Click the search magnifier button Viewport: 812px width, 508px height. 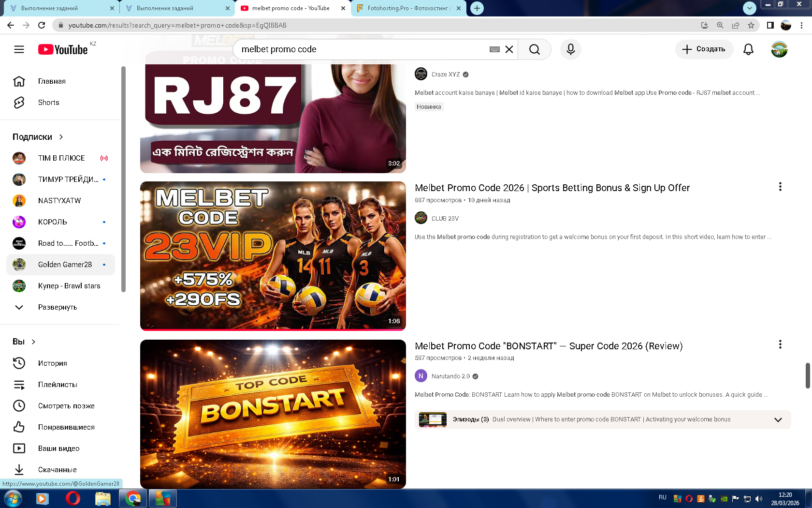534,49
